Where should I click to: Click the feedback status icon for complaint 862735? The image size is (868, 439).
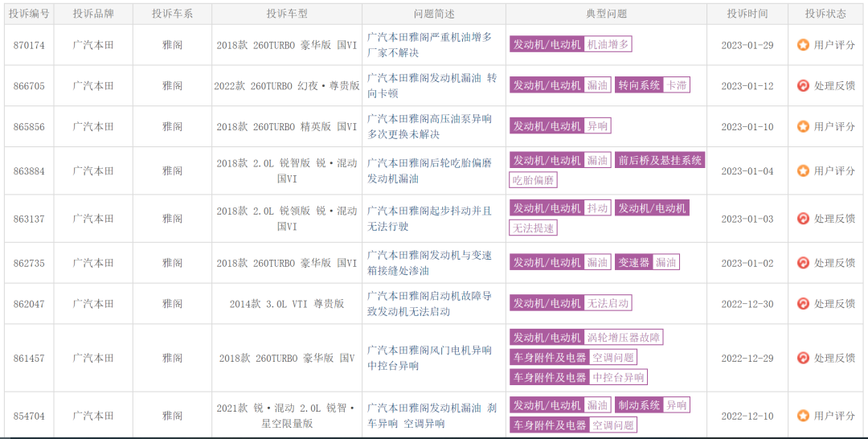pyautogui.click(x=803, y=263)
